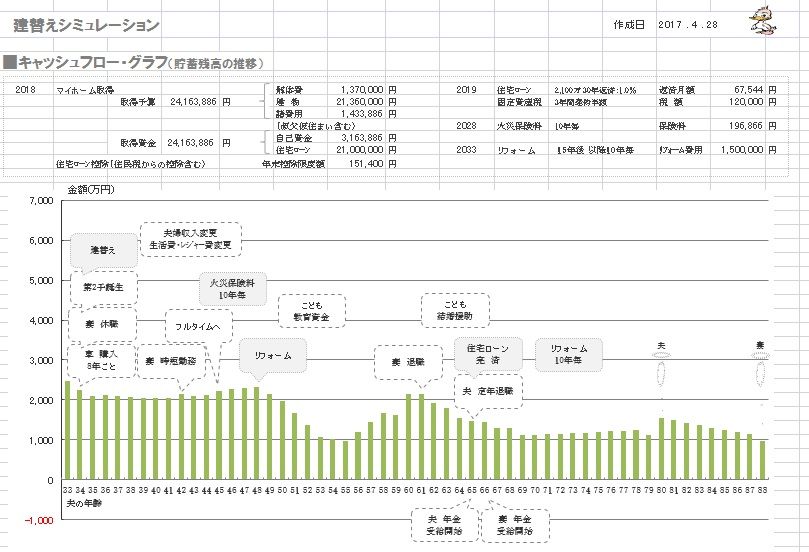Select the green bar at age 80
The width and height of the screenshot is (809, 552).
pos(661,449)
